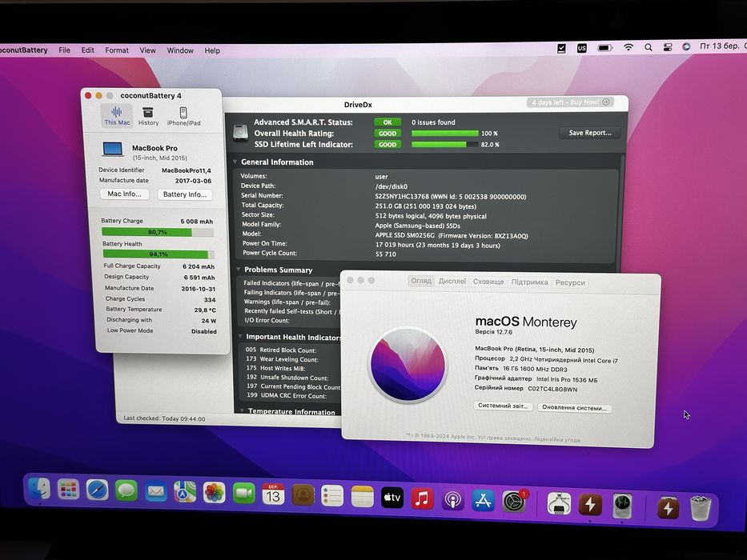747x560 pixels.
Task: Switch to the History tab in coconutBattery
Action: [148, 116]
